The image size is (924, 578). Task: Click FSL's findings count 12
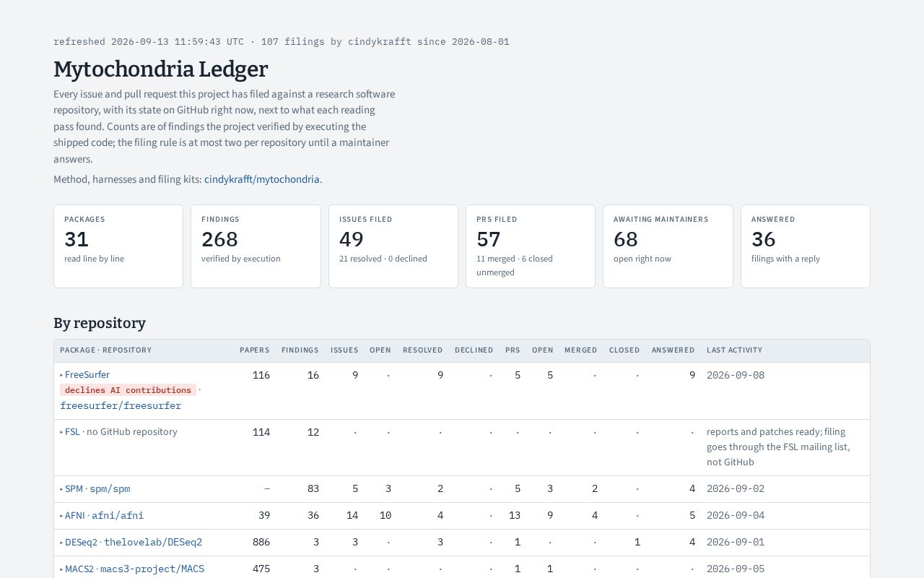313,432
